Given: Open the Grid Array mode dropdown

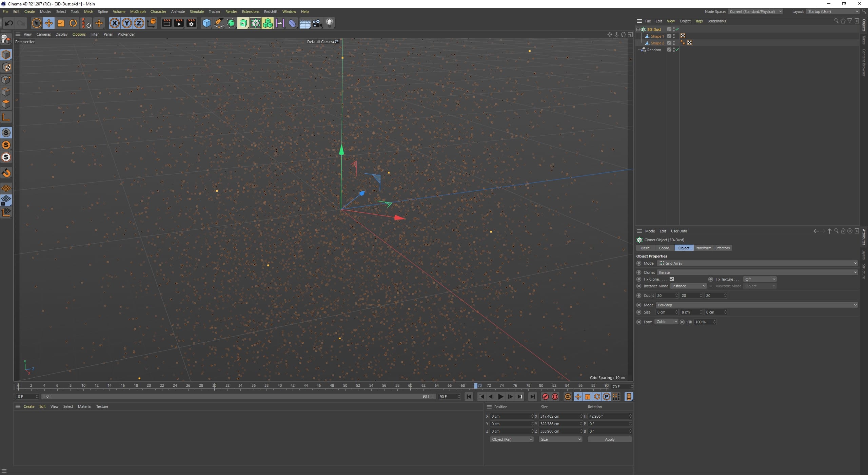Looking at the screenshot, I should point(757,263).
